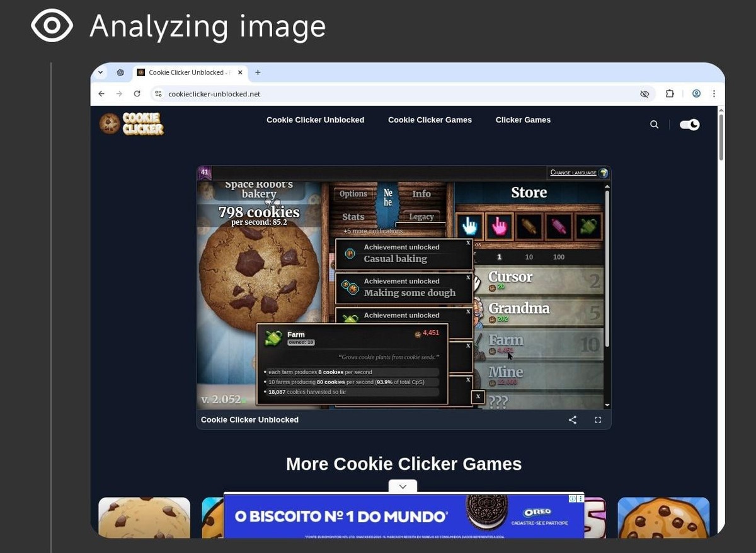Screen dimensions: 756x553
Task: Open the tab search dropdown arrow
Action: [100, 72]
